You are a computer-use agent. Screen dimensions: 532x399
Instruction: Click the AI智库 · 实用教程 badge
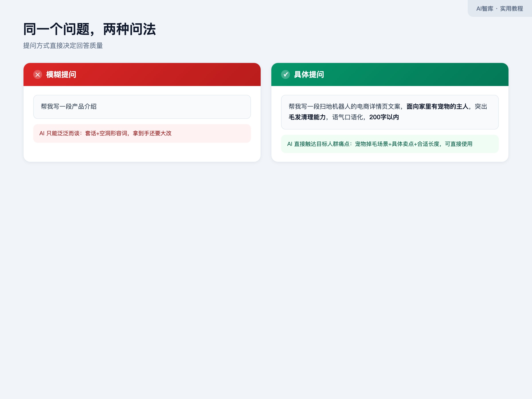pos(500,9)
